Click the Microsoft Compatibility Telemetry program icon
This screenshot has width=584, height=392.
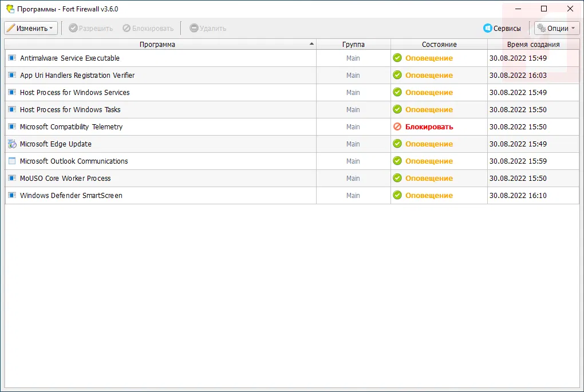pos(12,126)
